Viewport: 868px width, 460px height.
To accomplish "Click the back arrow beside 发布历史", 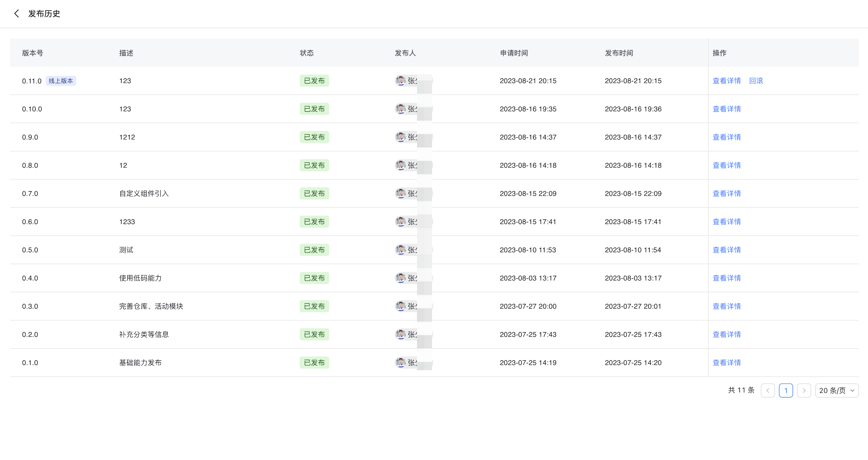I will pos(16,13).
